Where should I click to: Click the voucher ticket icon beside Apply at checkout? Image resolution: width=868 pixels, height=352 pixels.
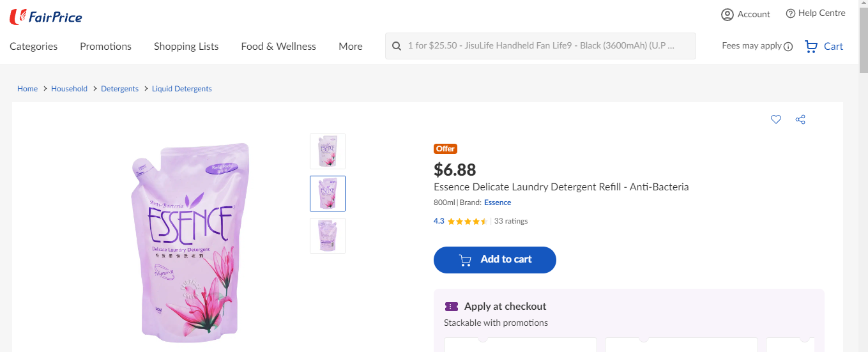click(452, 307)
